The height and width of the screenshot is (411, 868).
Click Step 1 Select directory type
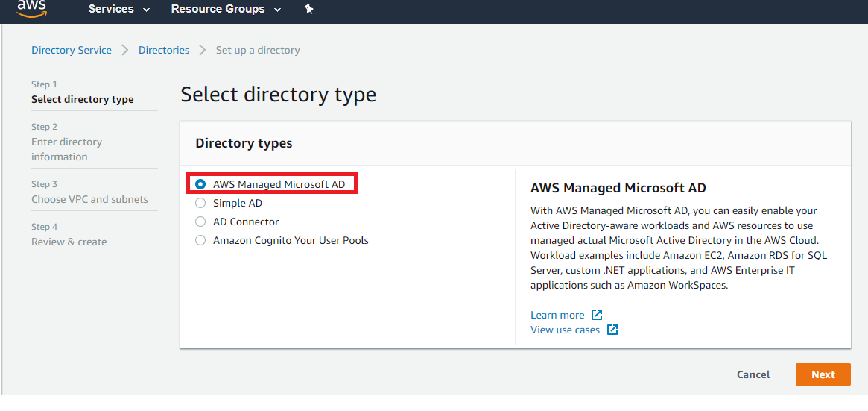(83, 99)
